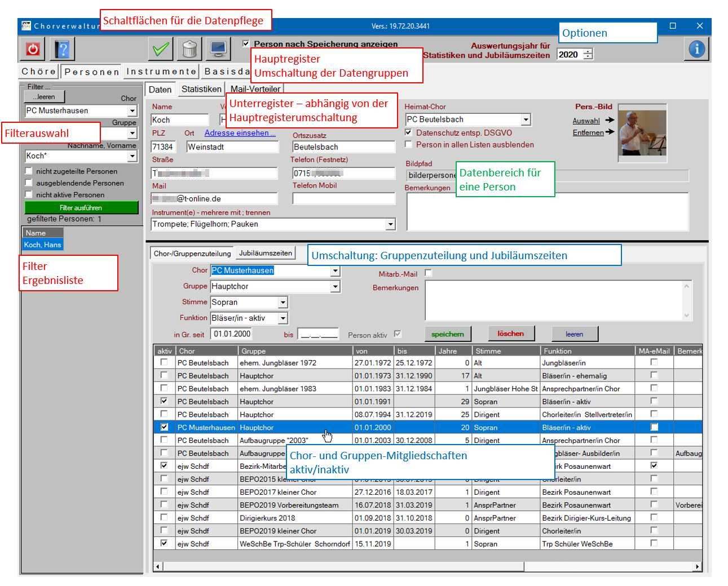Open Heimat-Chor dropdown 'PC Beutelsbach'

click(x=526, y=119)
